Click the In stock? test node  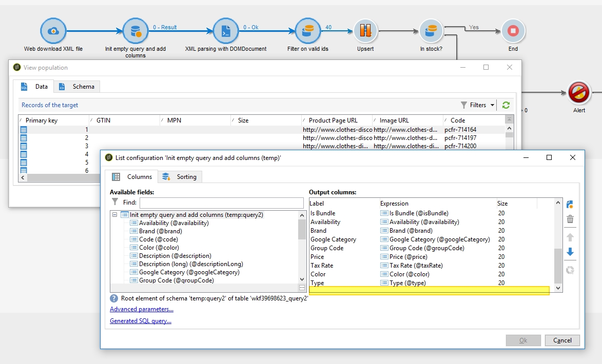tap(431, 31)
